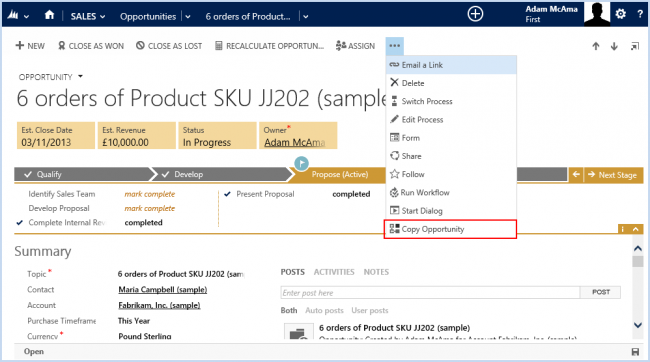Mark Develop Proposal complete
The height and width of the screenshot is (362, 650).
click(150, 209)
